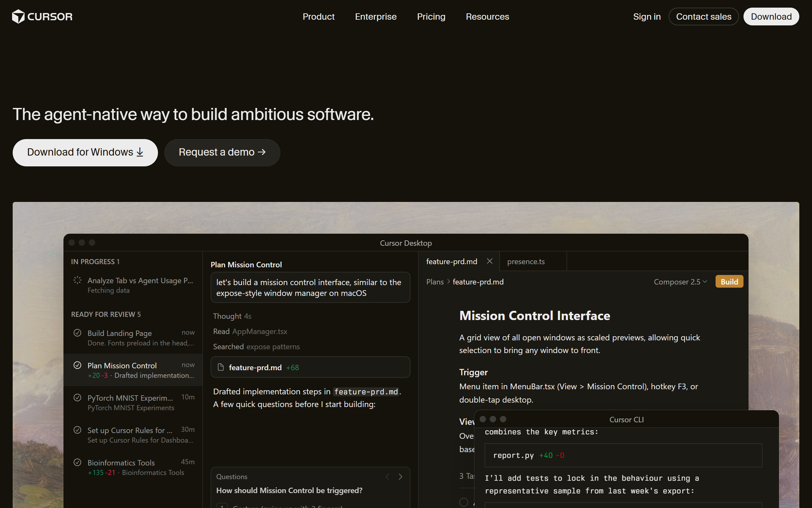Open the Enterprise menu item
The image size is (812, 508).
coord(376,17)
